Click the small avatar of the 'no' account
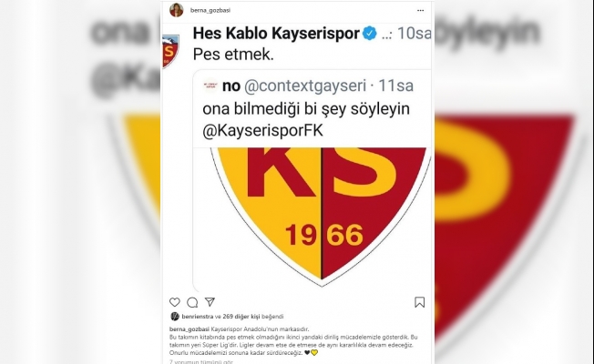The image size is (594, 364). click(x=210, y=86)
